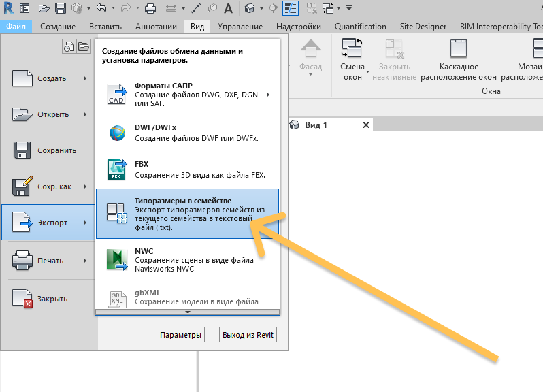Choose FBX export option
543x392 pixels.
pyautogui.click(x=187, y=169)
